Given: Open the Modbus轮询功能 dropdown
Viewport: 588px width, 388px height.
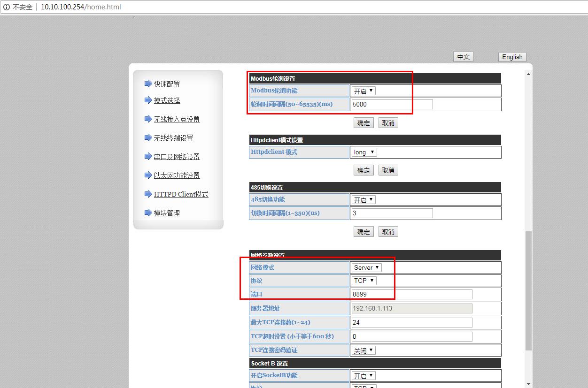Looking at the screenshot, I should pyautogui.click(x=364, y=91).
